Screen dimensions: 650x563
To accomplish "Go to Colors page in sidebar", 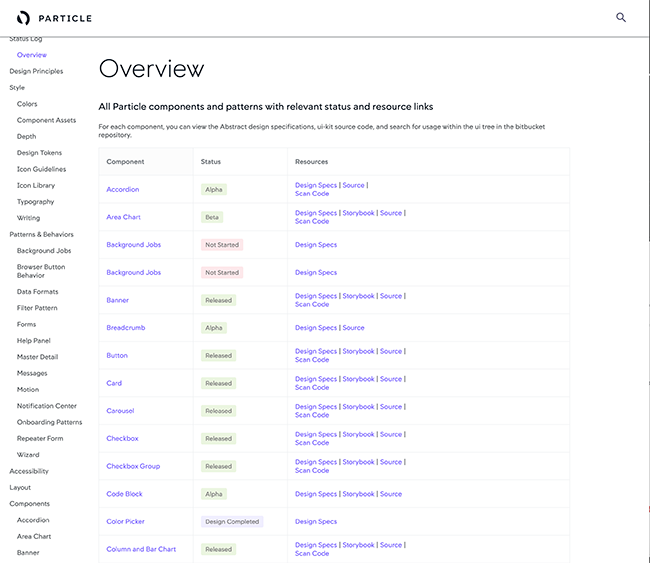I will (27, 104).
